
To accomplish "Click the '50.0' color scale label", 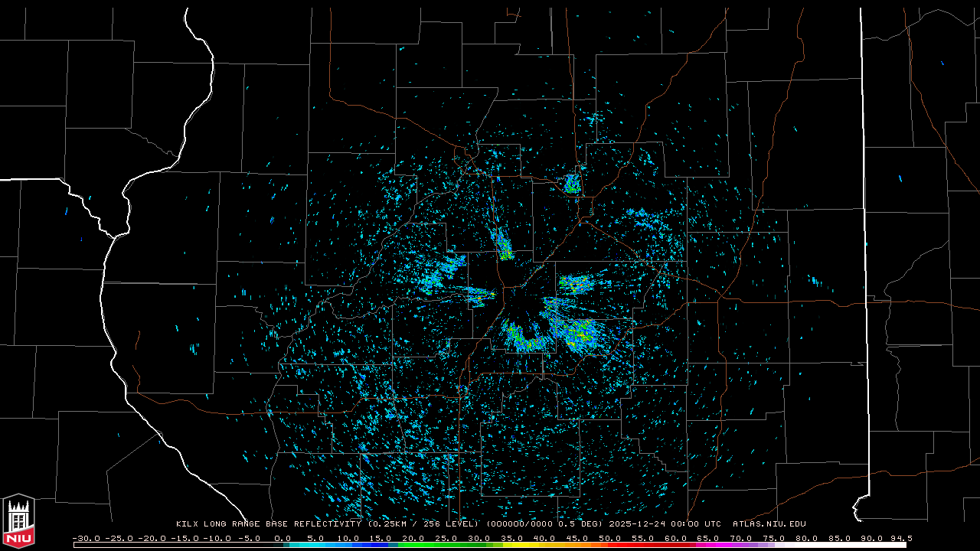I will (x=611, y=538).
